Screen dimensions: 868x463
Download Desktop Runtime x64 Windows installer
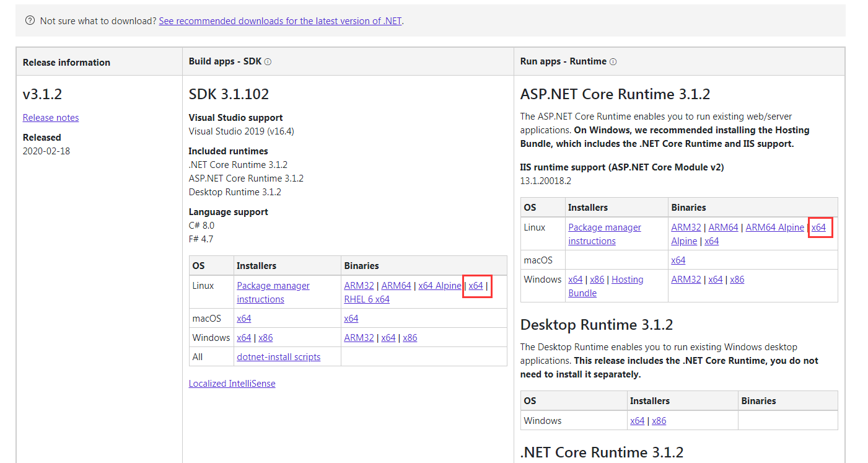[638, 420]
